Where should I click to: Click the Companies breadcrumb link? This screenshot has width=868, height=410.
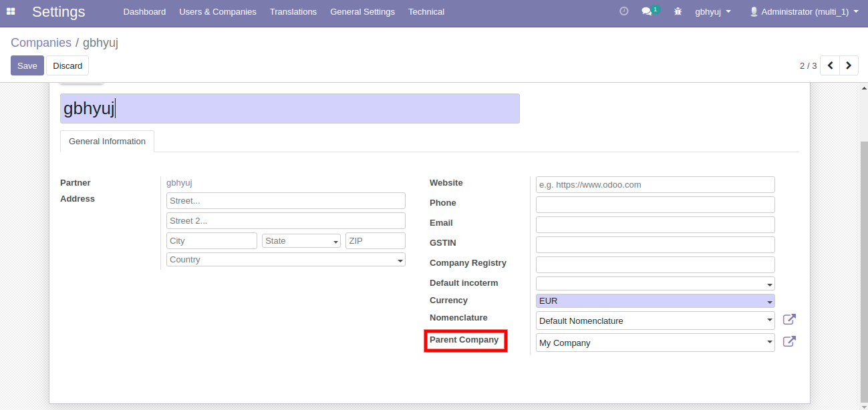coord(41,43)
